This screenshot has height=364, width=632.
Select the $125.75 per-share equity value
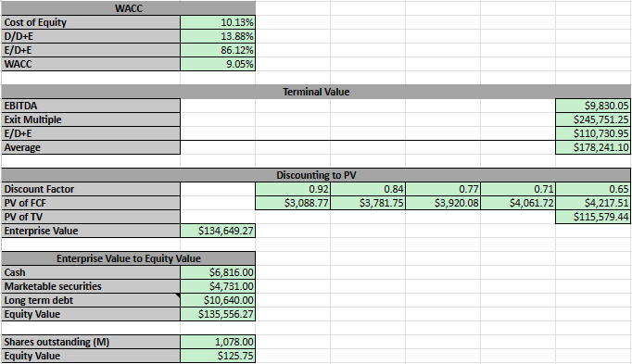(218, 356)
